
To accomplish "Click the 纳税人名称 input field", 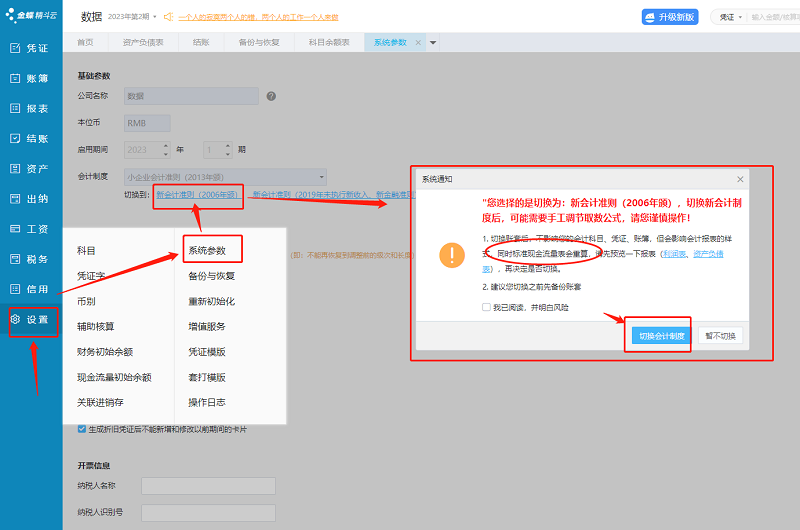I will [x=208, y=486].
